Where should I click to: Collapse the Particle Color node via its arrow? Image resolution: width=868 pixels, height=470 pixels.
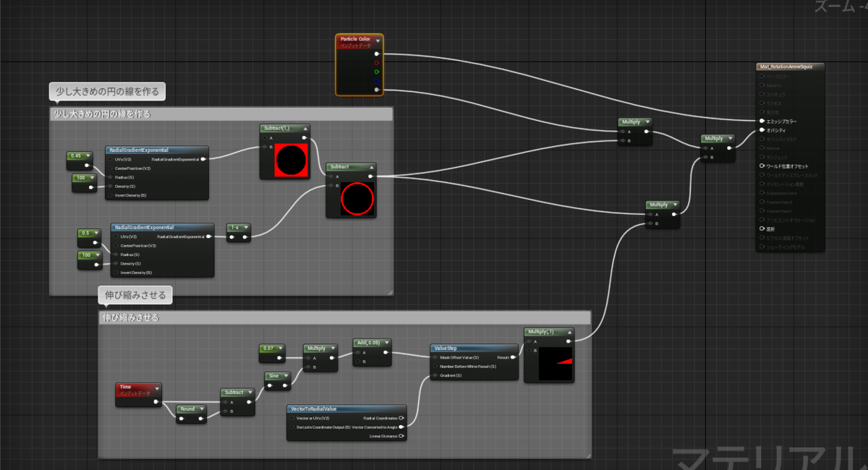click(378, 41)
